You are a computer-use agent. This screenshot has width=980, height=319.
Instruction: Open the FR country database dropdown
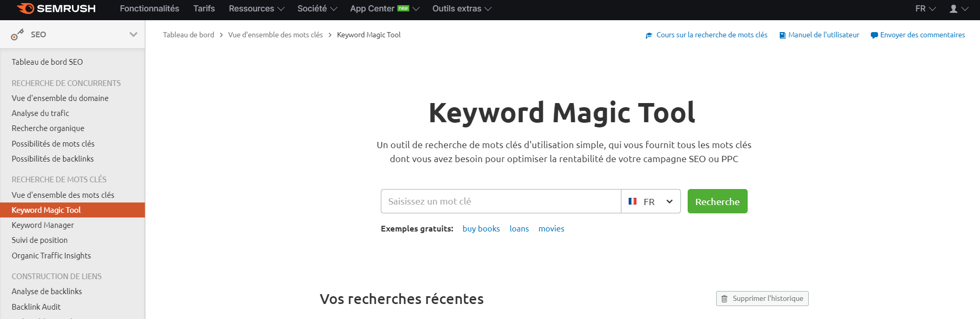coord(651,201)
